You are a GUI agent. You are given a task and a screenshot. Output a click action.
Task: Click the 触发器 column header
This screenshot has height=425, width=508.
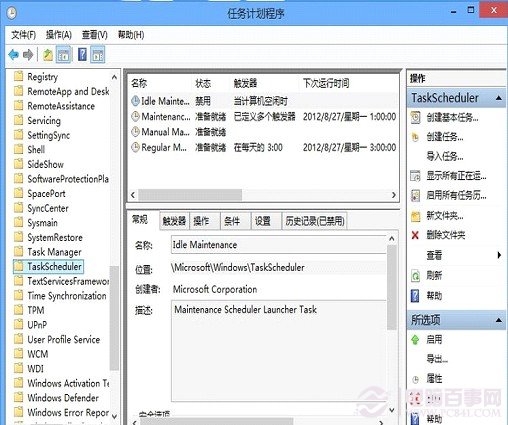point(245,83)
